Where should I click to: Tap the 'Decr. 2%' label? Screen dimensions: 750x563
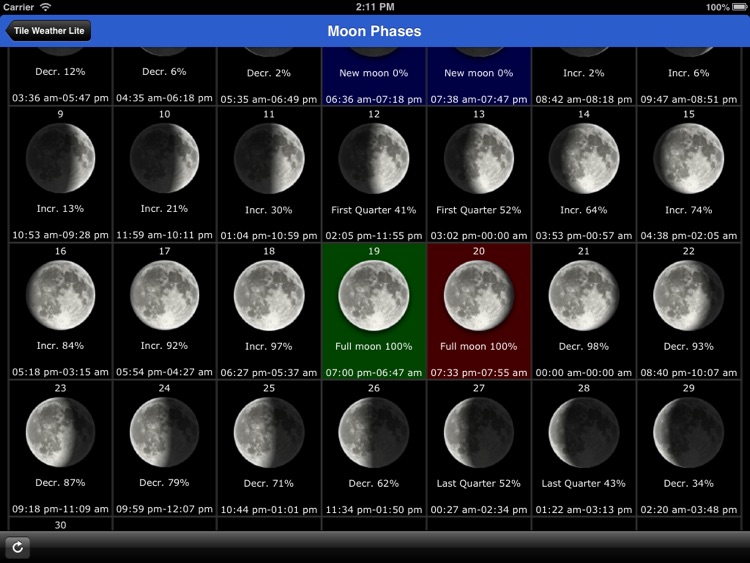[269, 73]
